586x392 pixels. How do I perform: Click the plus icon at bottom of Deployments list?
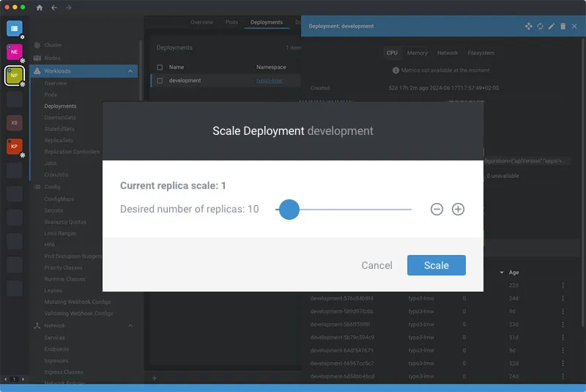155,378
